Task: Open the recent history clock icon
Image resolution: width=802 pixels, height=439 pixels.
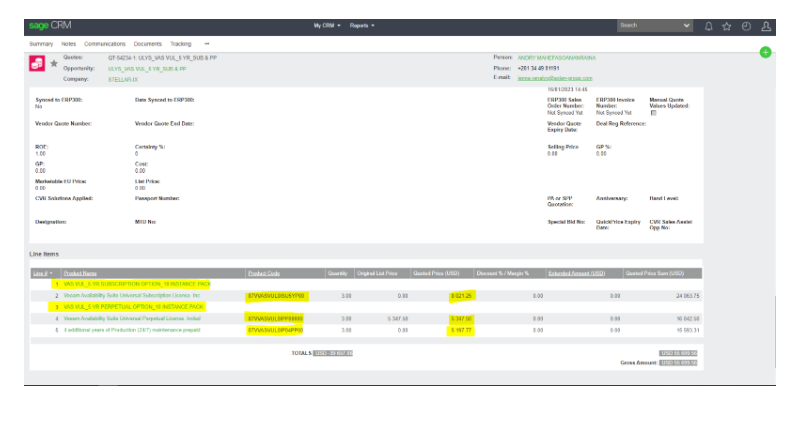Action: [x=746, y=26]
